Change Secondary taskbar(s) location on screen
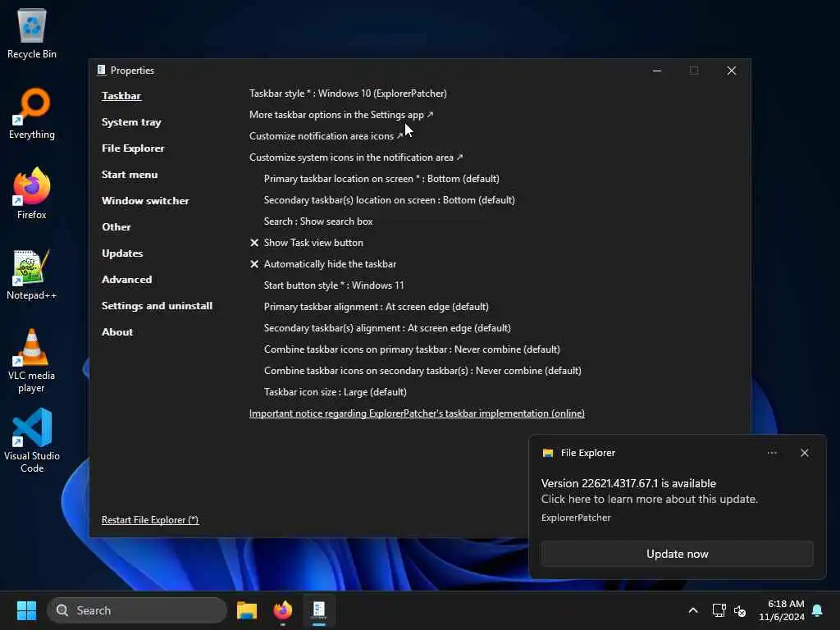Image resolution: width=840 pixels, height=630 pixels. [x=390, y=200]
